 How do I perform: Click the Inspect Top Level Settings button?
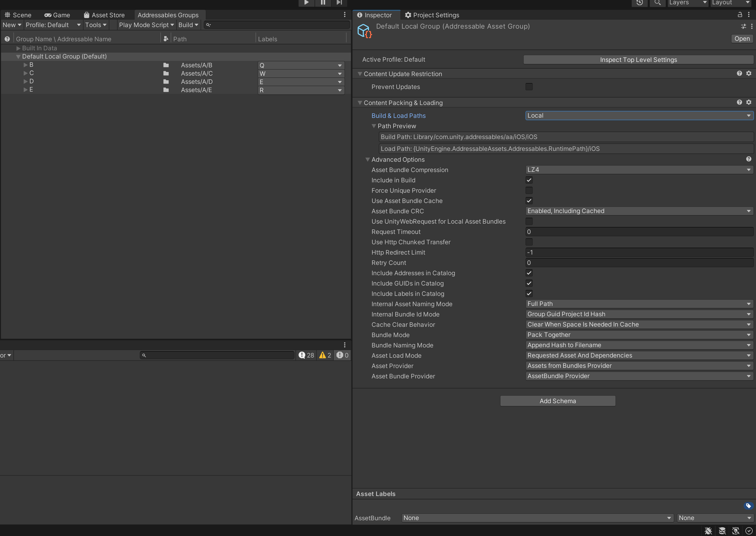[x=639, y=59]
